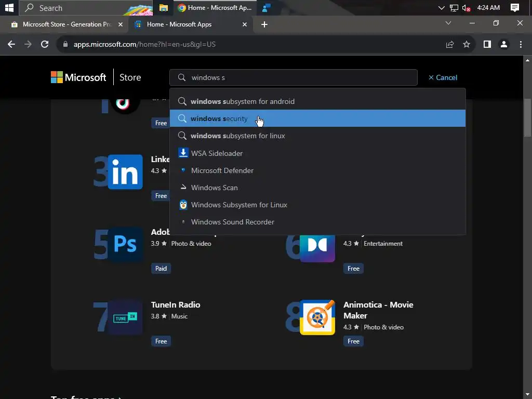This screenshot has width=532, height=399.
Task: Open the Animotica Movie Maker icon
Action: coord(317,317)
